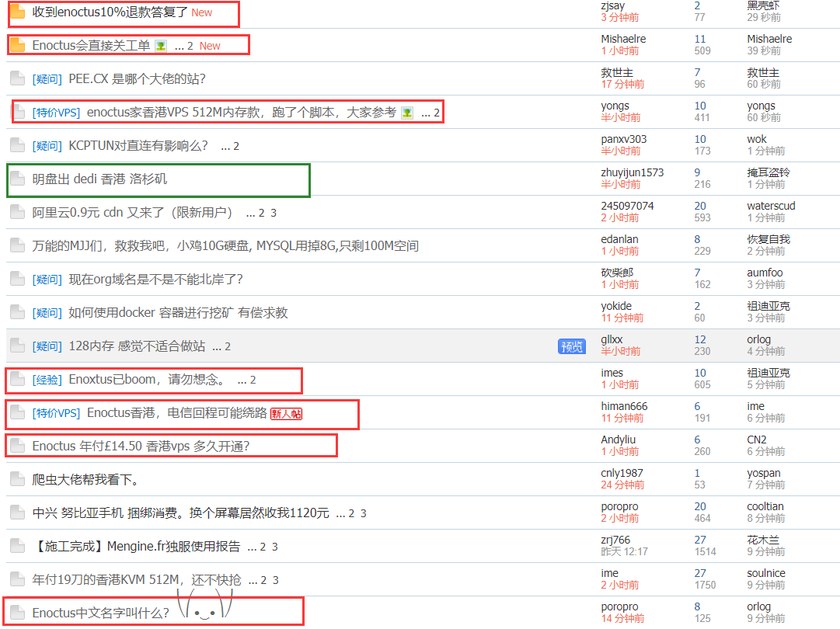Click page icon beside Enoxtus已boom thread
Screen dimensions: 840x629
pos(18,379)
